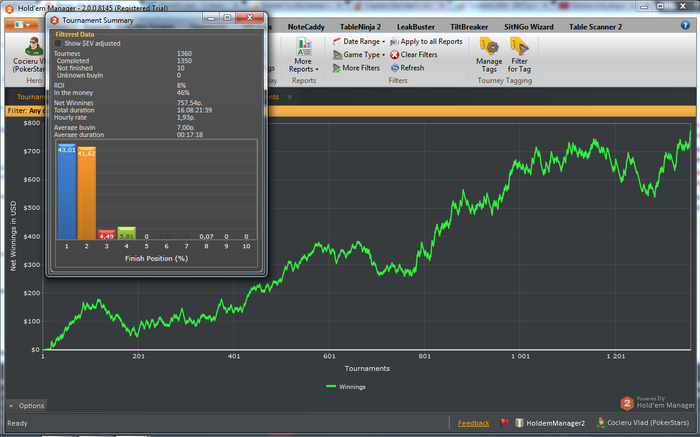Click the Cocieru Vlad player status icon
This screenshot has width=700, height=437.
601,422
